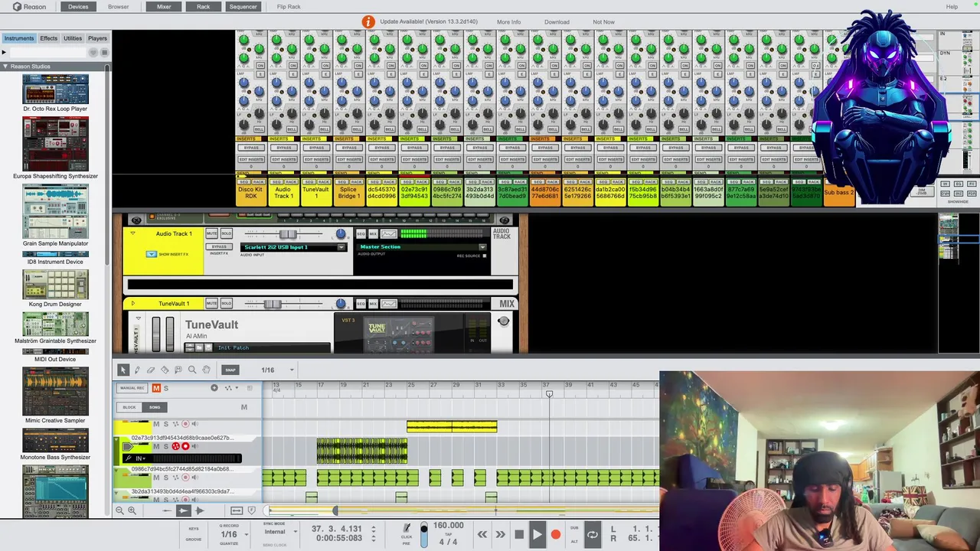Expand Show Insert FX on Audio Track 1
This screenshot has width=980, height=551.
click(x=151, y=254)
